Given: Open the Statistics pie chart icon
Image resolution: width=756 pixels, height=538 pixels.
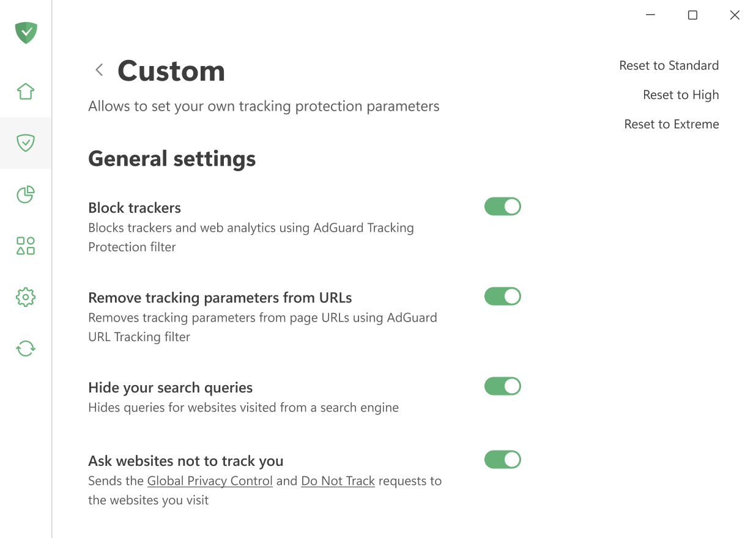Looking at the screenshot, I should (x=26, y=194).
